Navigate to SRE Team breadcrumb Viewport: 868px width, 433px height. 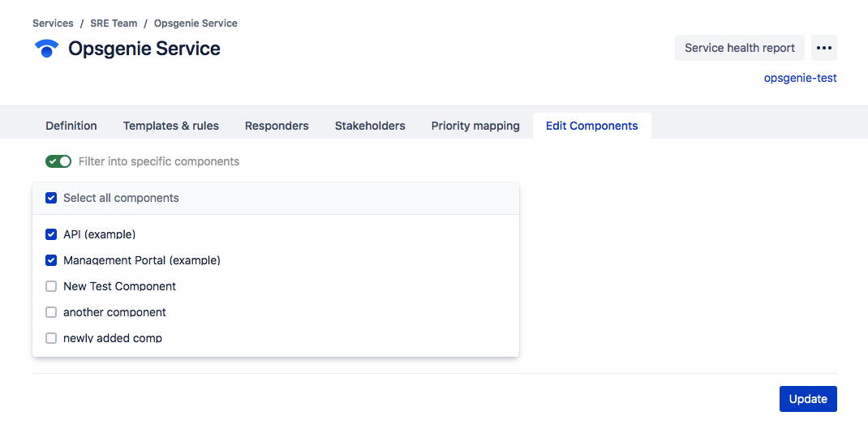(114, 24)
